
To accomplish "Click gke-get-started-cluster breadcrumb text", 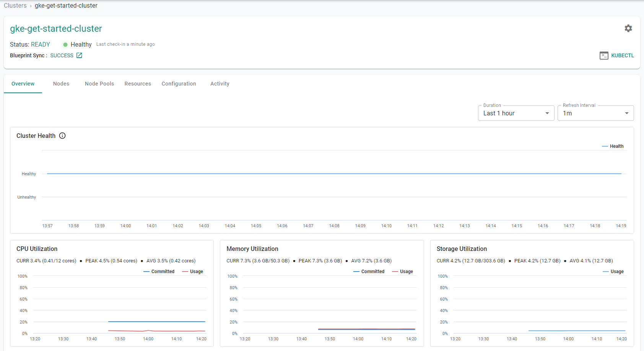I will tap(66, 6).
